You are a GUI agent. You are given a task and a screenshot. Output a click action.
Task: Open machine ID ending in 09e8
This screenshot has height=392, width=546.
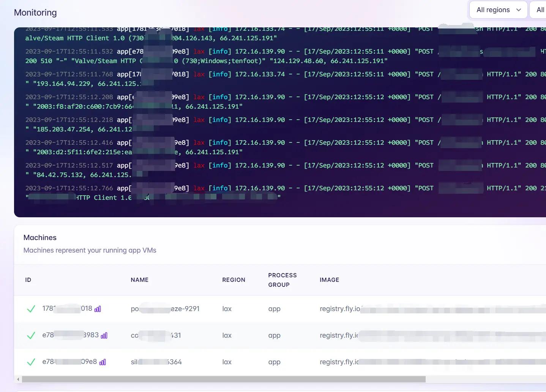point(69,362)
